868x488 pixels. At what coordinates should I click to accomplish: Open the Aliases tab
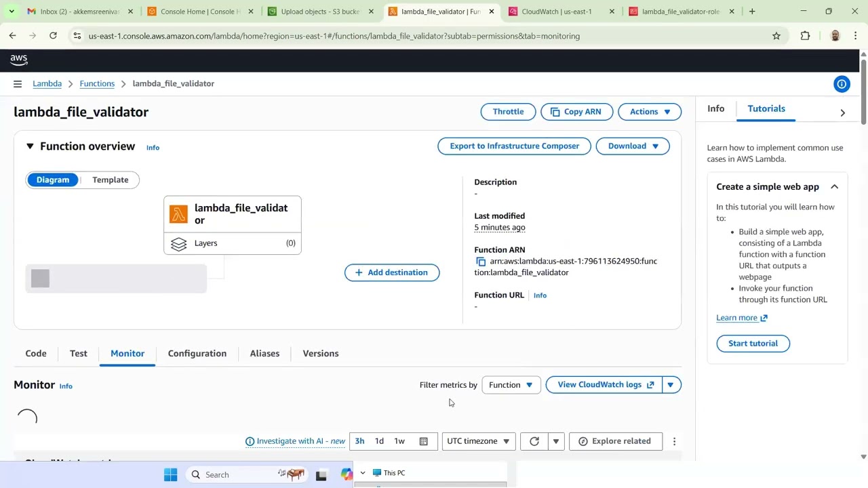264,354
